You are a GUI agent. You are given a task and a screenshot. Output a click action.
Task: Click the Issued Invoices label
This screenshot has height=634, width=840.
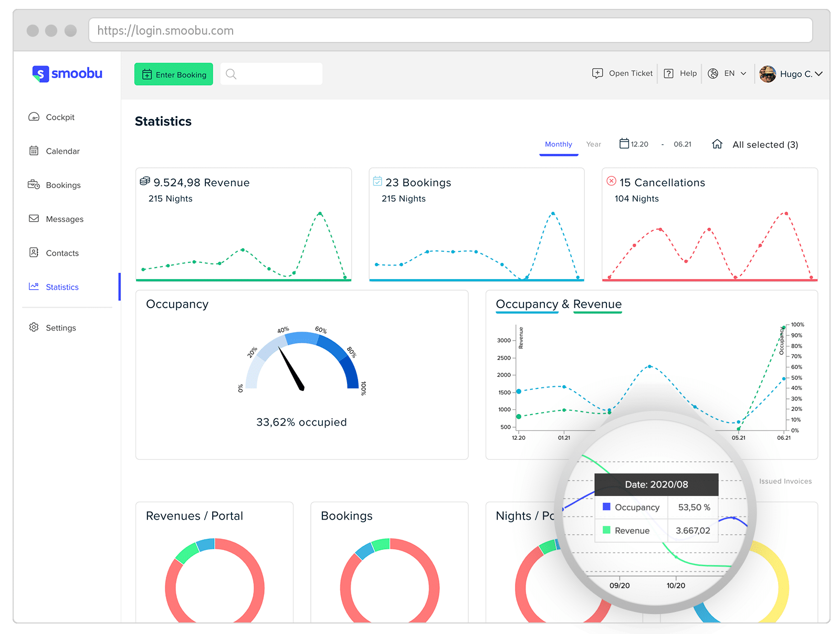coord(785,481)
